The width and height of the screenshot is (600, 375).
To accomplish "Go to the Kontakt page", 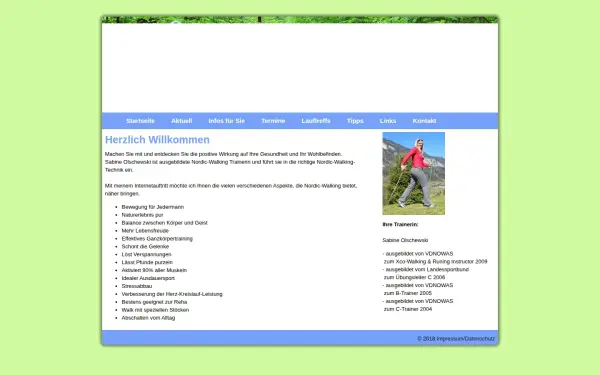I will (x=424, y=121).
